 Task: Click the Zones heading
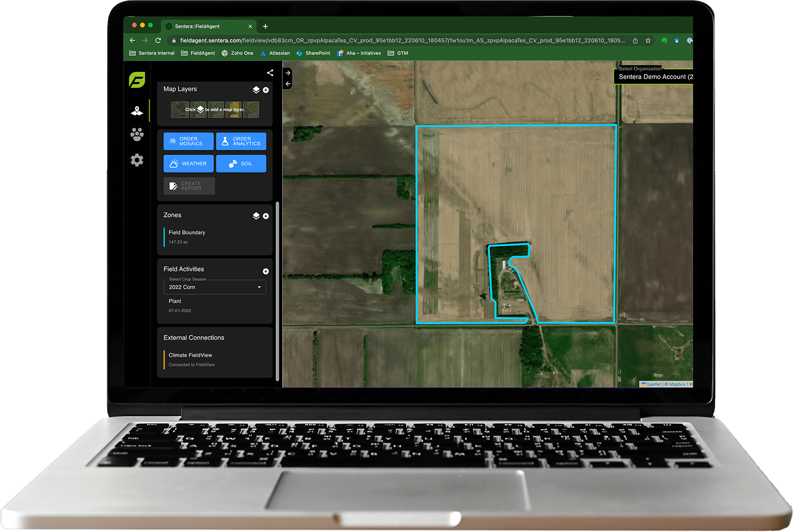point(172,215)
